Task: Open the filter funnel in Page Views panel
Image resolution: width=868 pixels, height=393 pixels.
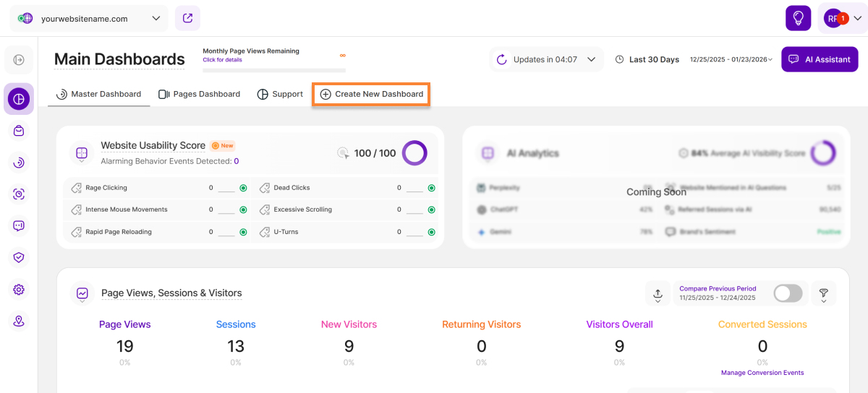Action: (x=823, y=293)
